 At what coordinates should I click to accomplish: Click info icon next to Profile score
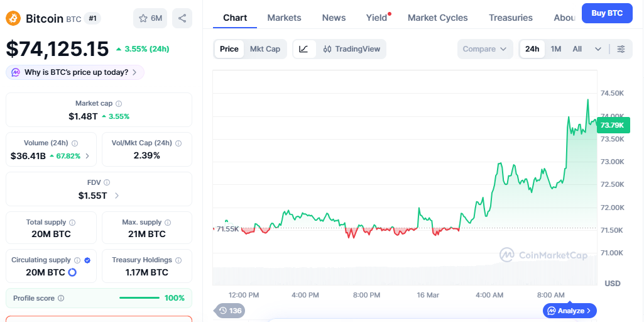pos(61,298)
